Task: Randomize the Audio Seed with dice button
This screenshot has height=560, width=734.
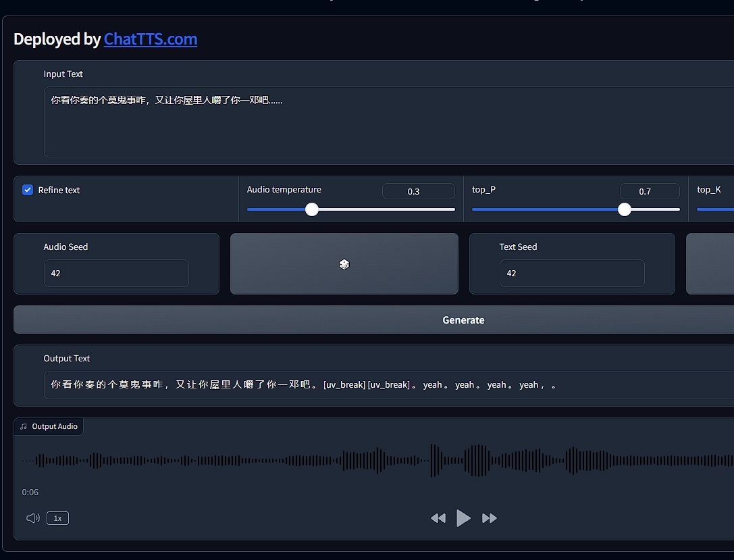Action: [x=344, y=264]
